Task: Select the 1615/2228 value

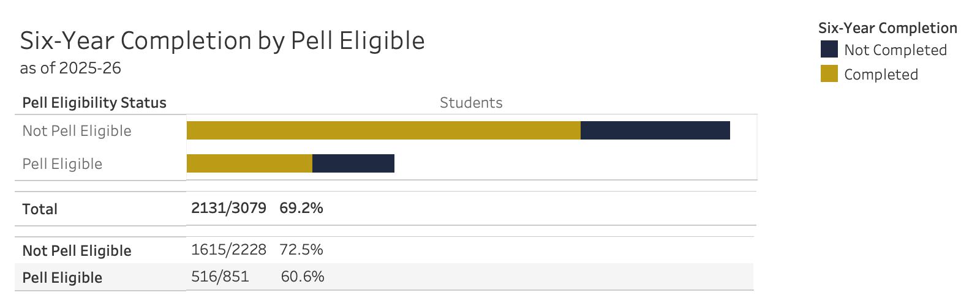Action: click(228, 250)
